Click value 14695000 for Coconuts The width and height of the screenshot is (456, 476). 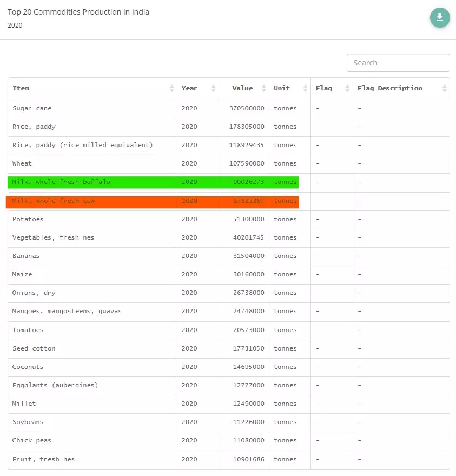tap(249, 367)
